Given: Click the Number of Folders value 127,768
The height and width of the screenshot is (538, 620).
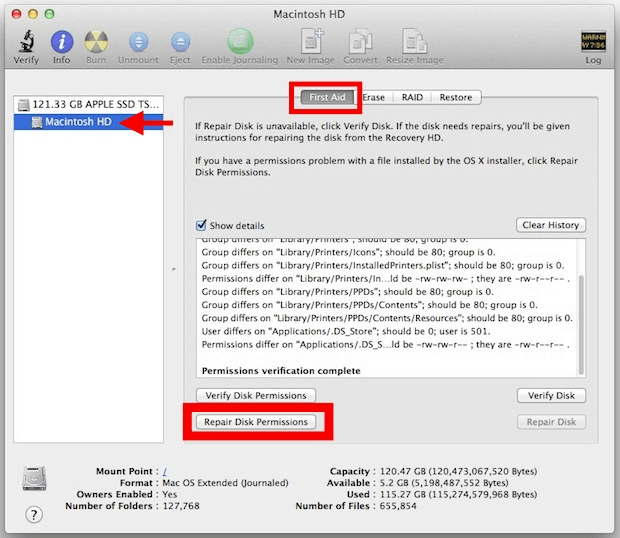Looking at the screenshot, I should coord(181,506).
